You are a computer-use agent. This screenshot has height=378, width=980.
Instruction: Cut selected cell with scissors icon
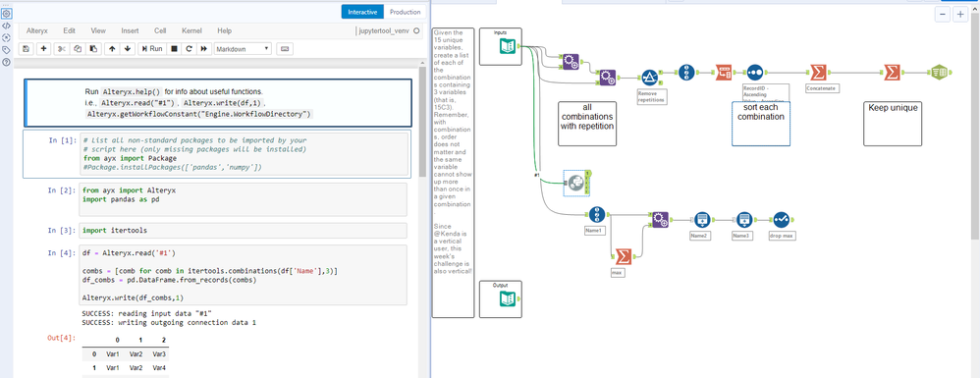tap(62, 48)
